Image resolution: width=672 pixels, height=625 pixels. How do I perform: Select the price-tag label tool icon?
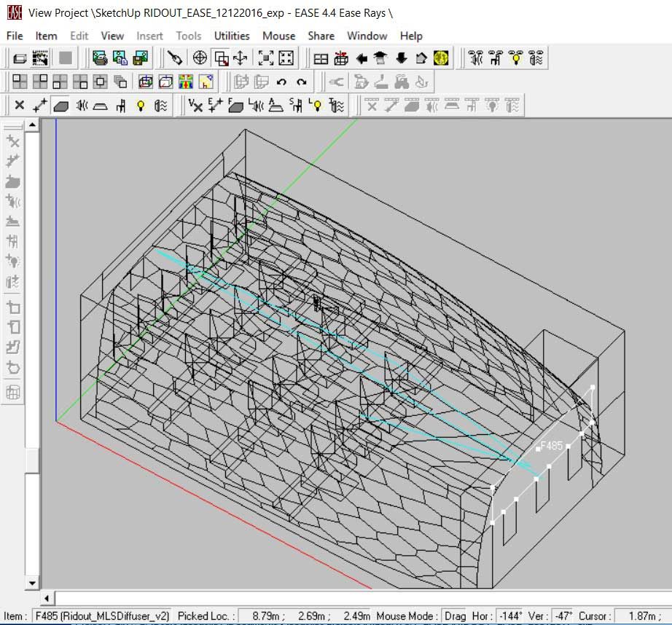[x=174, y=58]
